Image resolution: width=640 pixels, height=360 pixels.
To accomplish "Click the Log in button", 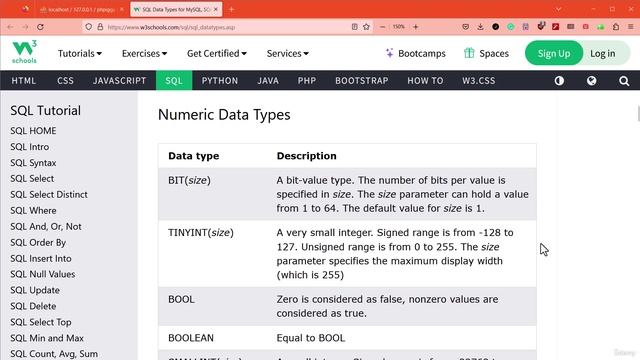I will point(602,53).
